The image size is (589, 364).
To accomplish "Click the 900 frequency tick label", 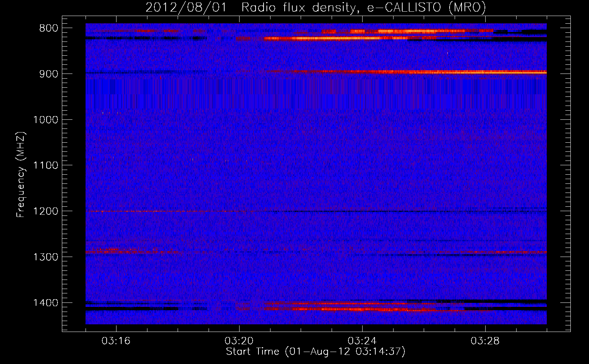I will tap(49, 74).
